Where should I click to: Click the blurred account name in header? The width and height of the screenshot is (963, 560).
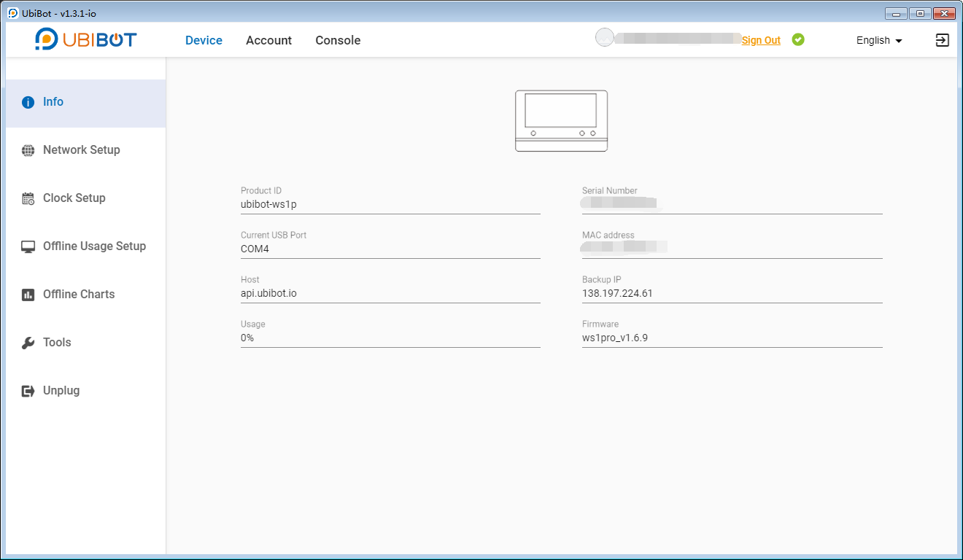pos(678,39)
